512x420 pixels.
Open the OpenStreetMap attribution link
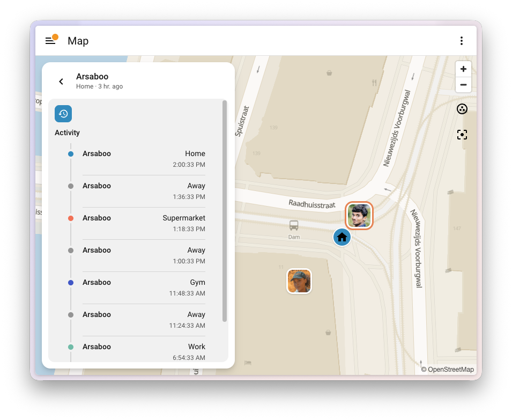[x=450, y=370]
